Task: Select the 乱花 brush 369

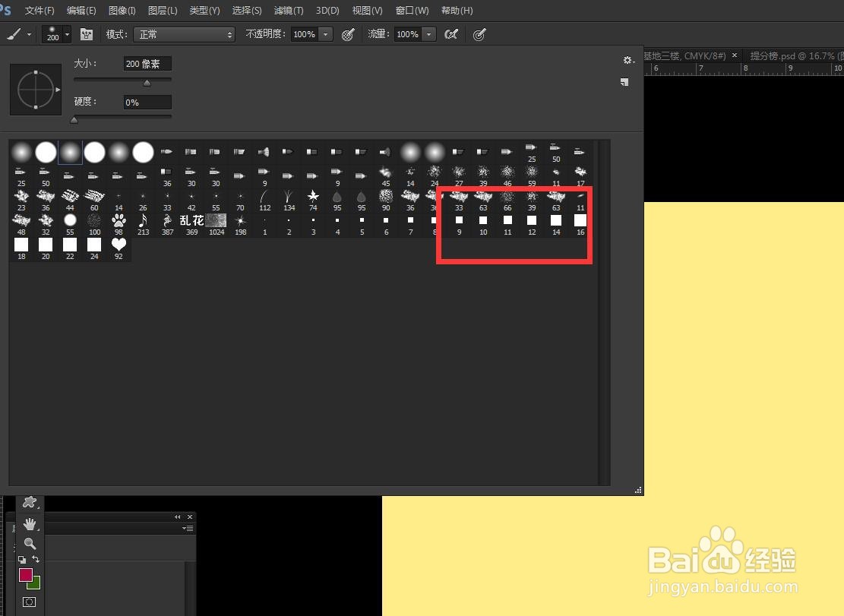Action: pyautogui.click(x=191, y=224)
